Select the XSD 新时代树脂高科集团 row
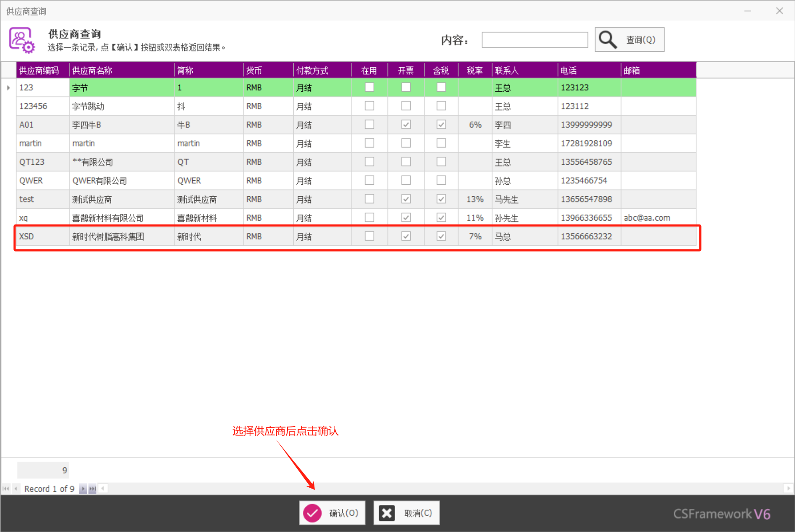The width and height of the screenshot is (795, 532). 108,237
